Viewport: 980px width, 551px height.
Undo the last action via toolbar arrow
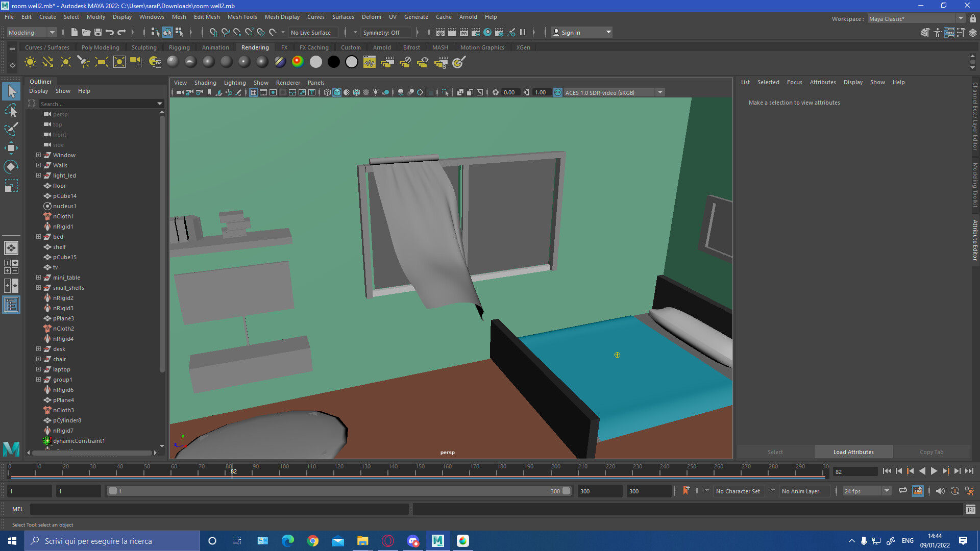[x=110, y=32]
